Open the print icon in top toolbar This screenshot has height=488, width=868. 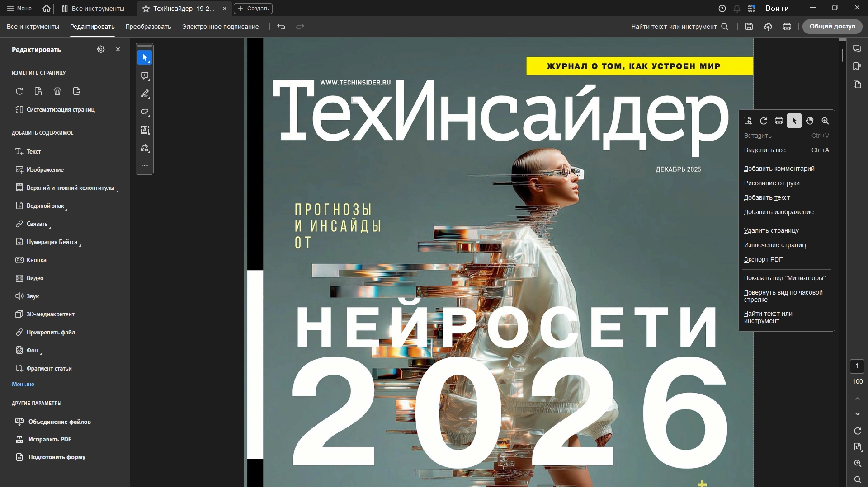point(787,27)
